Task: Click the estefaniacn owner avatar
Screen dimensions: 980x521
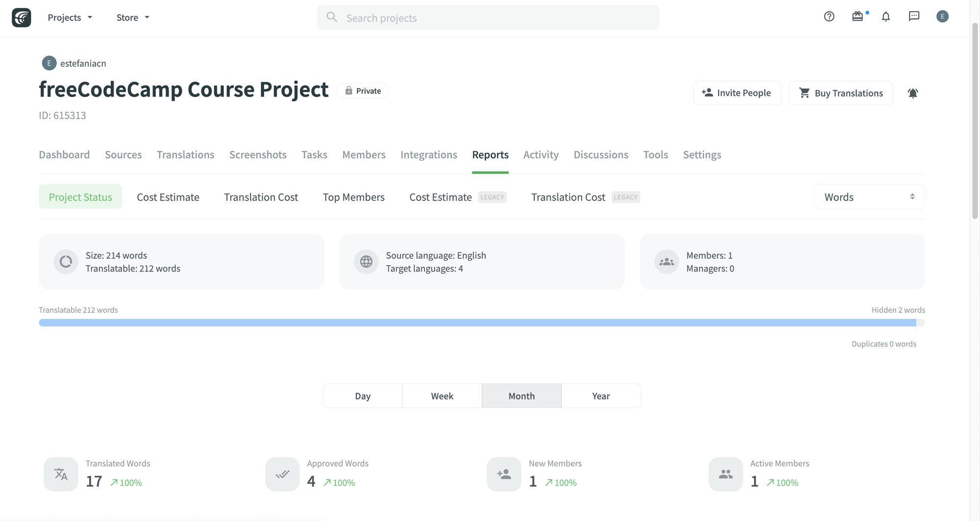Action: click(x=49, y=63)
